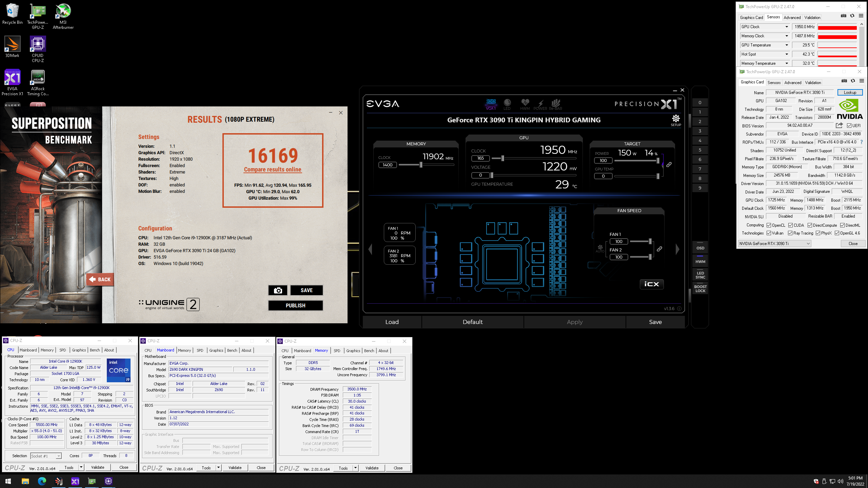Viewport: 868px width, 488px height.
Task: Open the VGA1 tab icon in Precision X1
Action: (x=491, y=104)
